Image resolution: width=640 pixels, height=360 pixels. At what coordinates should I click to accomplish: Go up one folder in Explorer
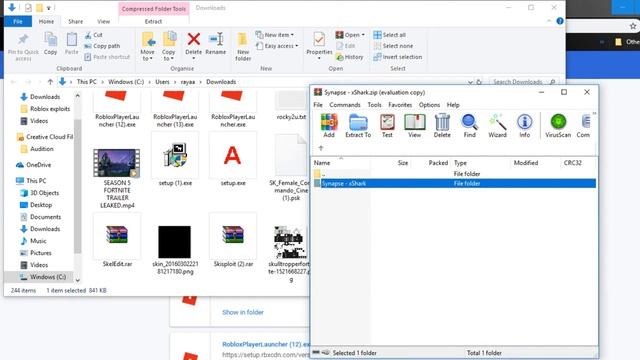click(50, 82)
